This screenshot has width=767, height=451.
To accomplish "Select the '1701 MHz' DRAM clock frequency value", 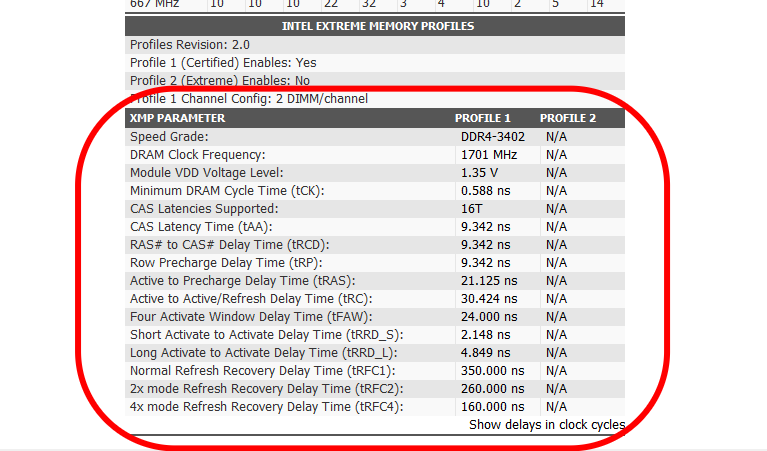I will (489, 155).
